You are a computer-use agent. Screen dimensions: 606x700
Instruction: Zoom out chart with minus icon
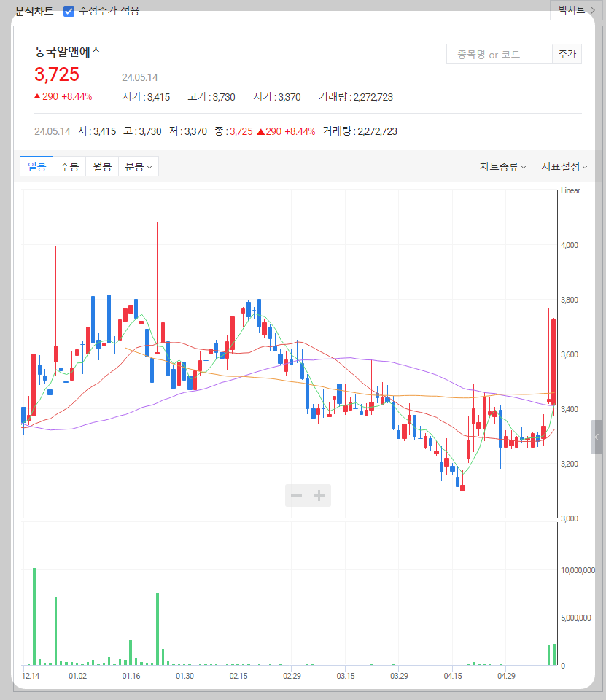[x=297, y=495]
